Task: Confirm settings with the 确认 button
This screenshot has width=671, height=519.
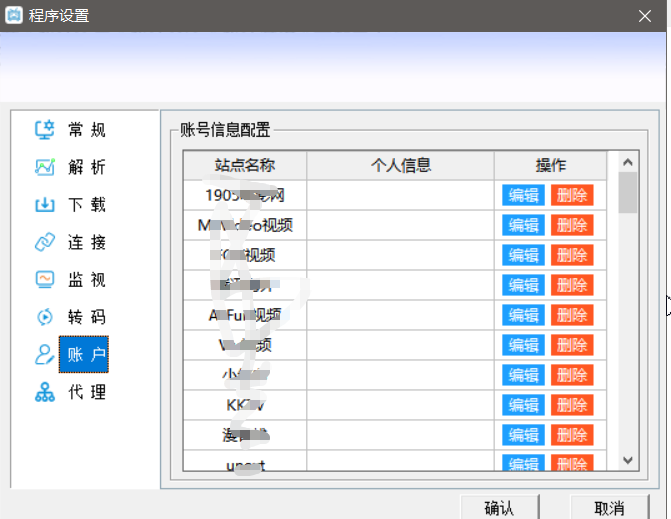Action: pyautogui.click(x=499, y=507)
